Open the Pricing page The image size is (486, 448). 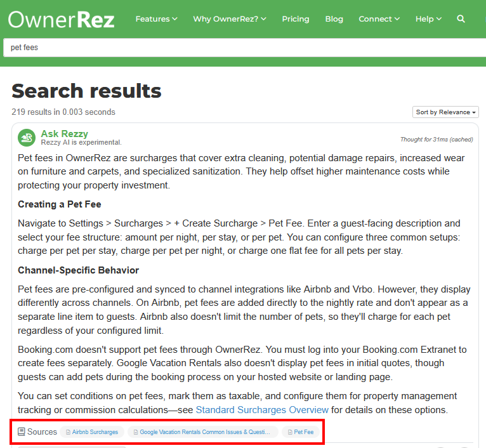[x=296, y=19]
